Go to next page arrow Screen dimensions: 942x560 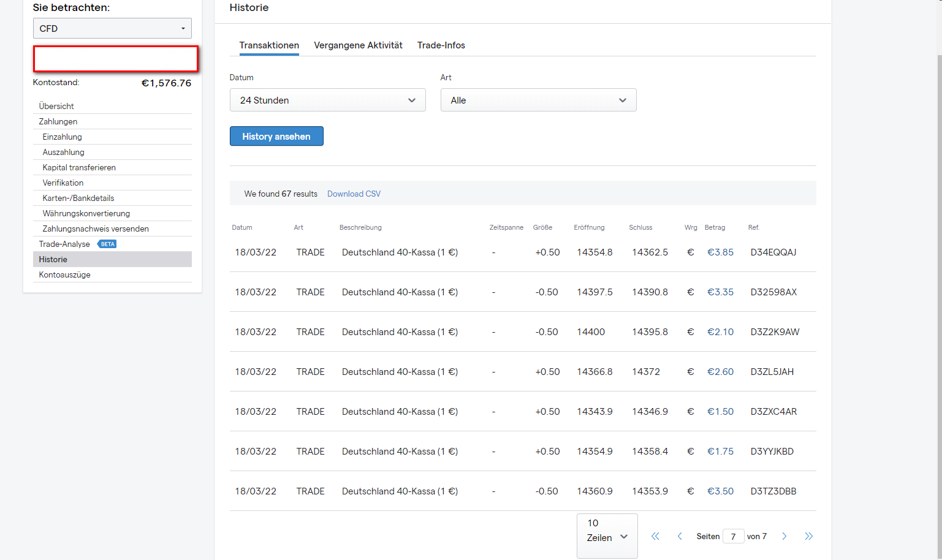784,536
